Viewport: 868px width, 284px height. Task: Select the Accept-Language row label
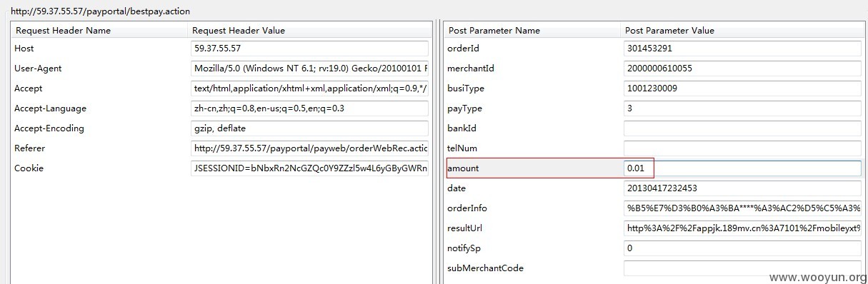50,108
